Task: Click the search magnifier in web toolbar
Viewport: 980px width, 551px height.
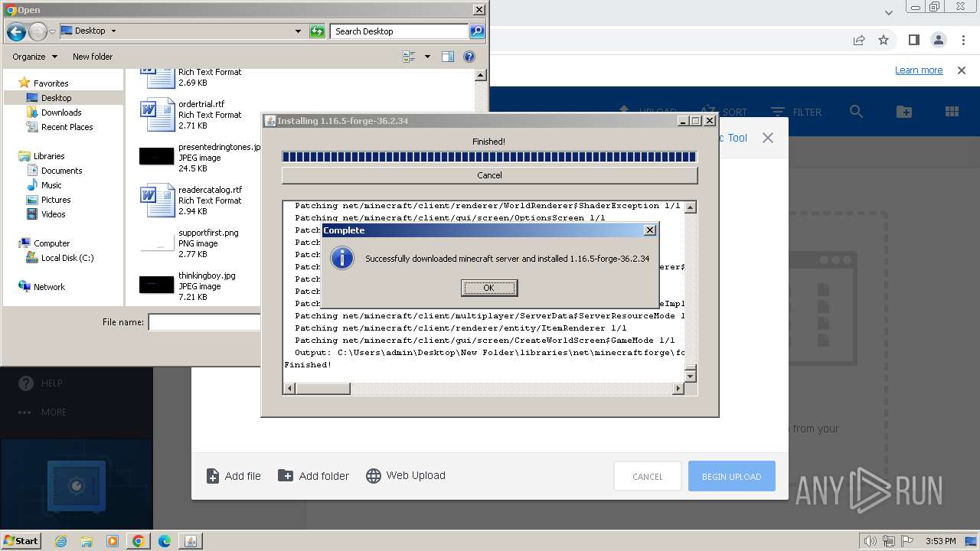Action: coord(856,112)
